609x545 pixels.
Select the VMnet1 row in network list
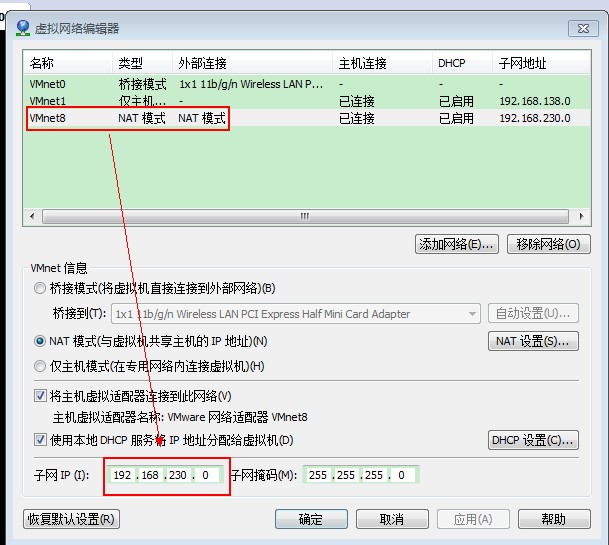307,101
